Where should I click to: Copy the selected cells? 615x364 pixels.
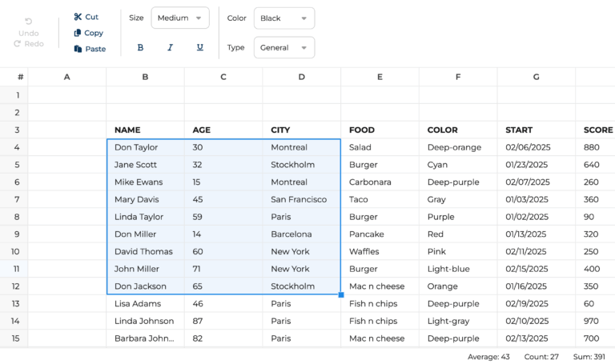click(x=88, y=33)
